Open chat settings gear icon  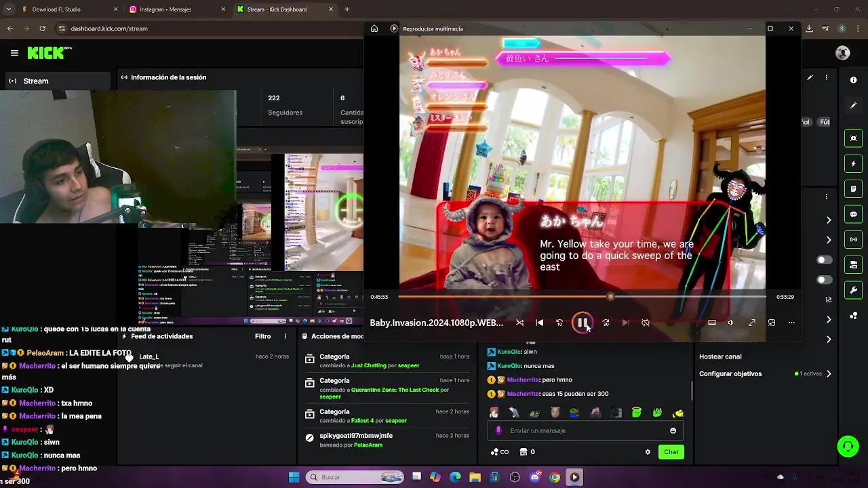[648, 452]
